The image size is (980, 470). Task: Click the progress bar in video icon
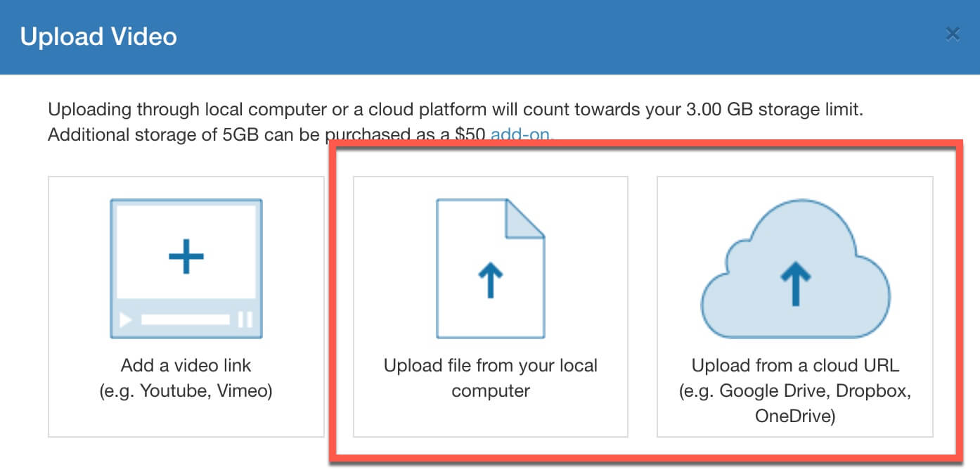[x=186, y=320]
